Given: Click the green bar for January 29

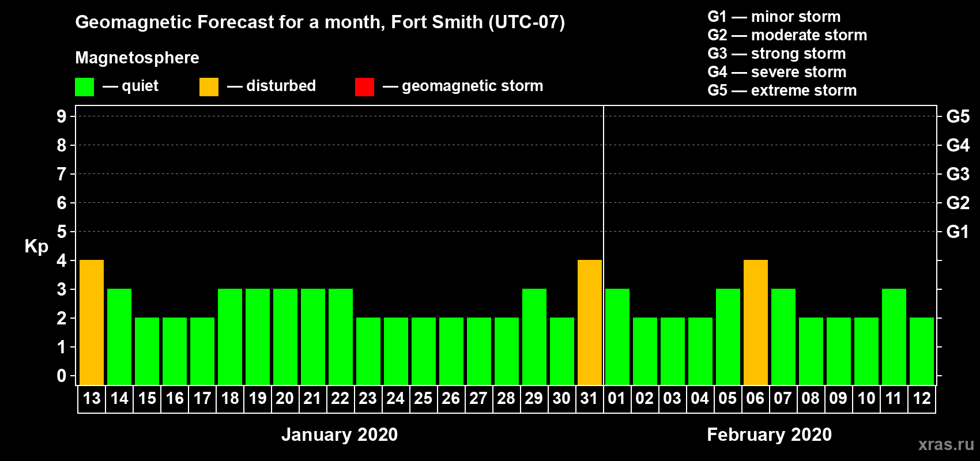Looking at the screenshot, I should pyautogui.click(x=534, y=337).
